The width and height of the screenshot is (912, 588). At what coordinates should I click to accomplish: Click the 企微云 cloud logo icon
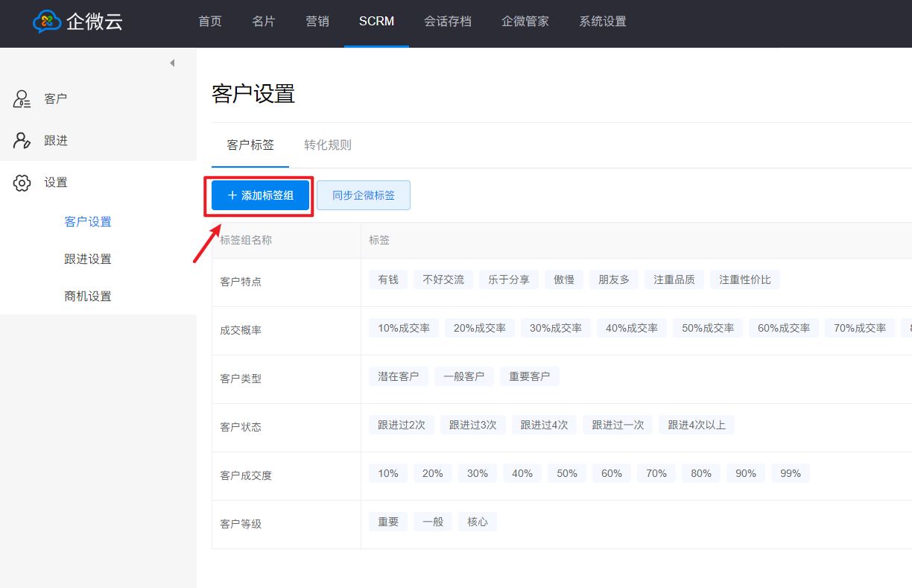click(47, 22)
